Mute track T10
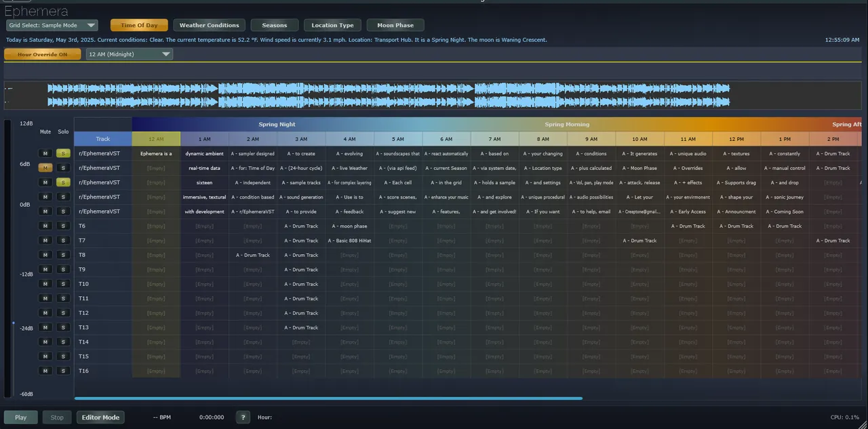Image resolution: width=868 pixels, height=429 pixels. [45, 284]
